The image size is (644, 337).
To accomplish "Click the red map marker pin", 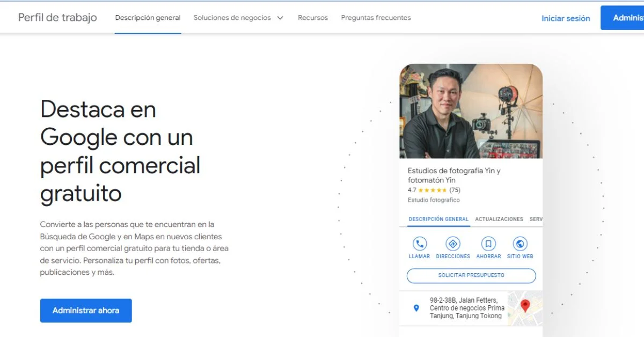I will coord(525,306).
